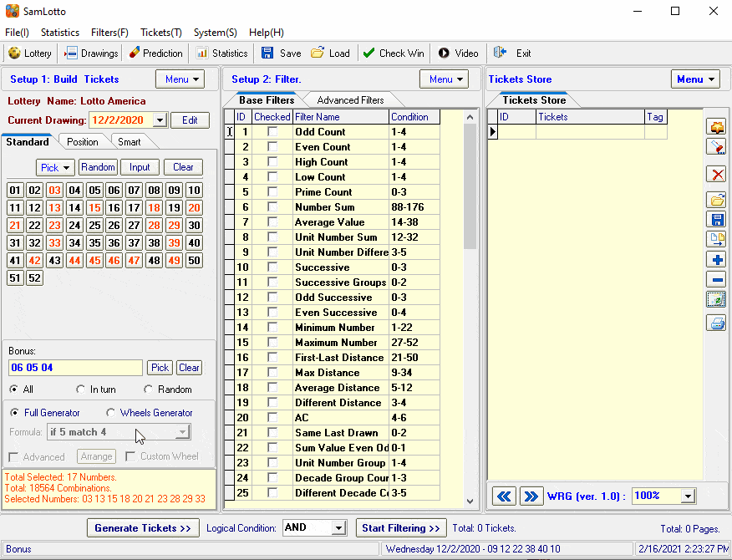Open the Setup 2 Filter Menu dropdown
The width and height of the screenshot is (732, 560).
pyautogui.click(x=444, y=79)
